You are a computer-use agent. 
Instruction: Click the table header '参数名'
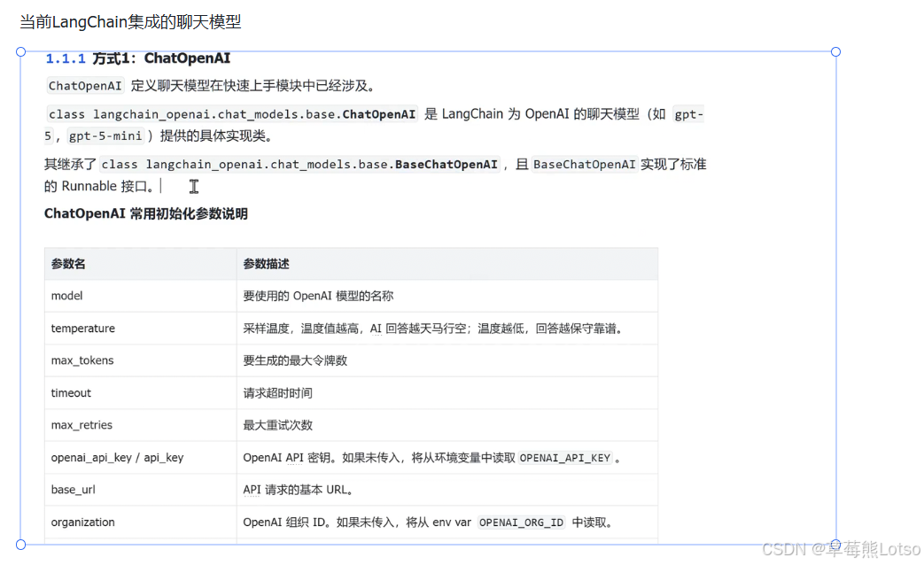click(x=140, y=264)
